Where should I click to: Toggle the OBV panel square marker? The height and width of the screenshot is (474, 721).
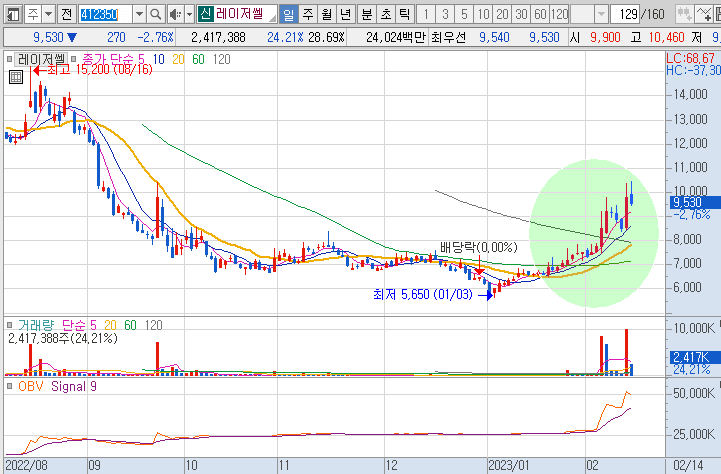coord(9,386)
